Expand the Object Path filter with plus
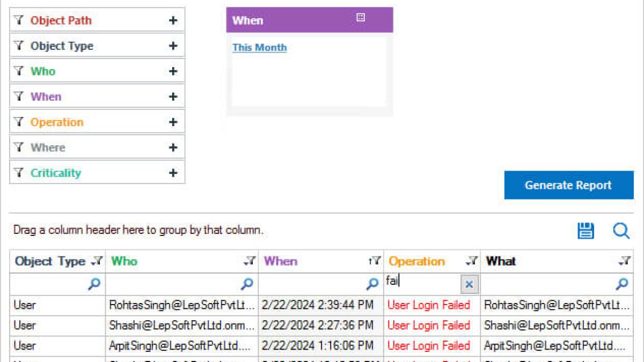Image resolution: width=644 pixels, height=362 pixels. tap(173, 20)
